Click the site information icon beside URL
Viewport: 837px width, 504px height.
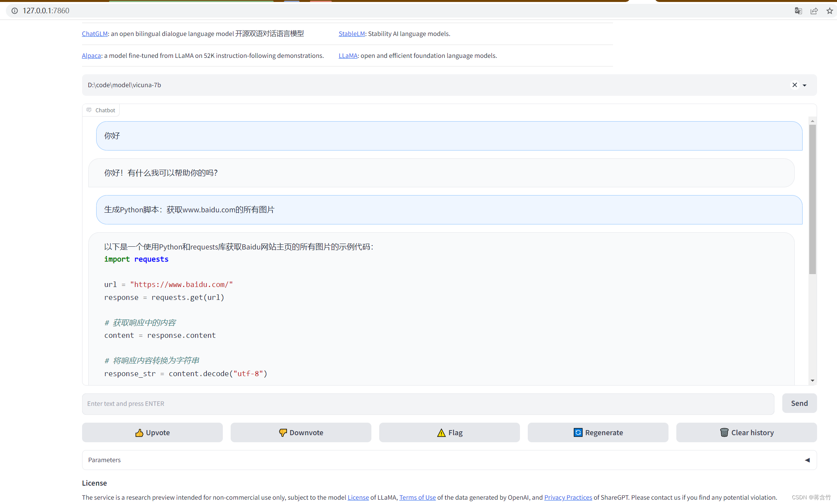(x=14, y=11)
